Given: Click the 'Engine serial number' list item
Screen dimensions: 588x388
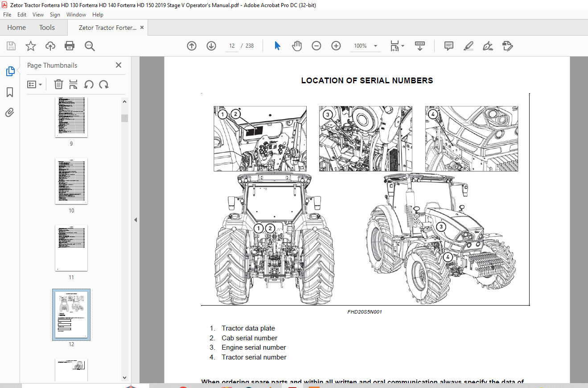Looking at the screenshot, I should 254,347.
